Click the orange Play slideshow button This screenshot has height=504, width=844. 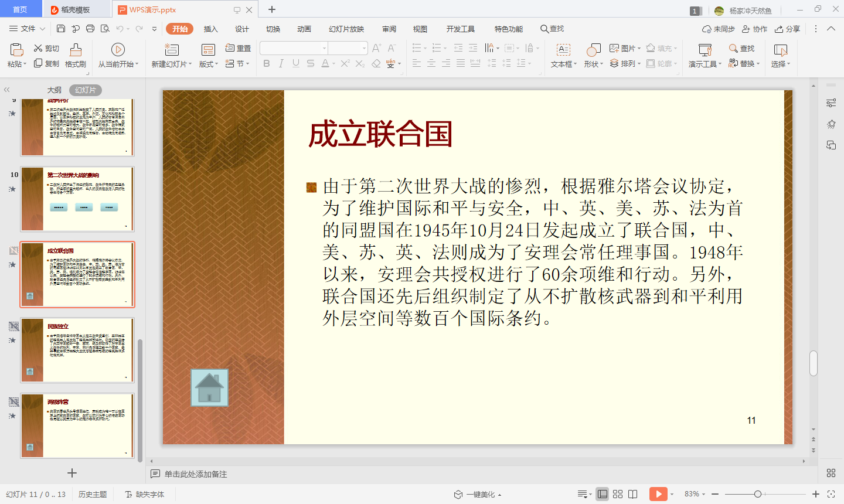tap(658, 494)
